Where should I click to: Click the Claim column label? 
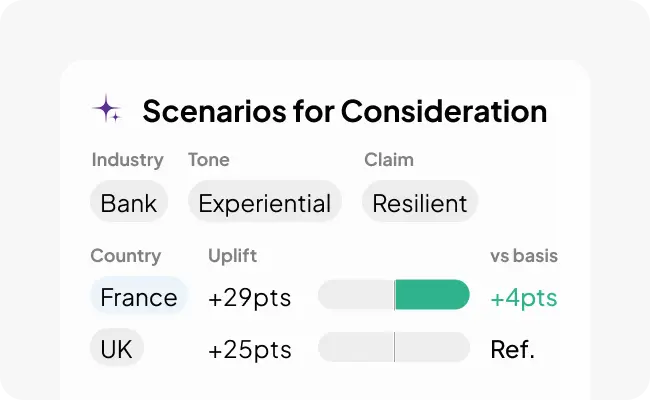coord(389,160)
